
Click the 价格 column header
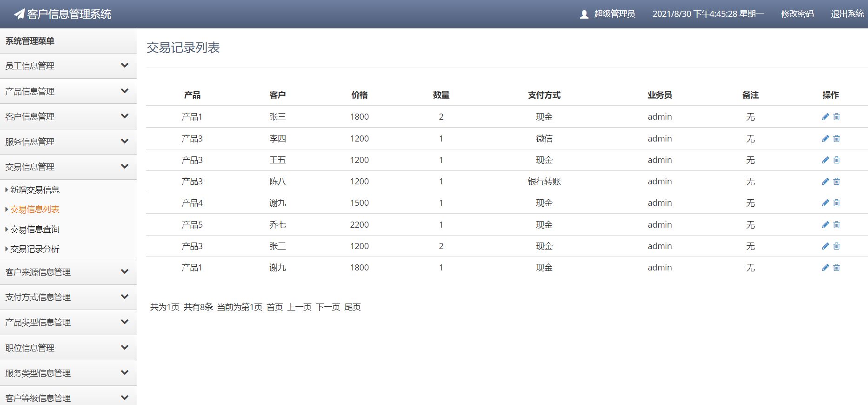click(360, 95)
